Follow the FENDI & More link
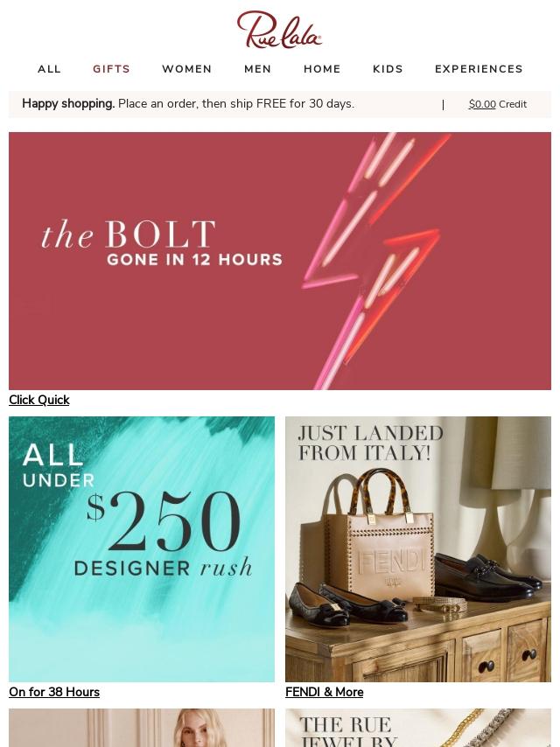This screenshot has width=560, height=747. pos(325,692)
